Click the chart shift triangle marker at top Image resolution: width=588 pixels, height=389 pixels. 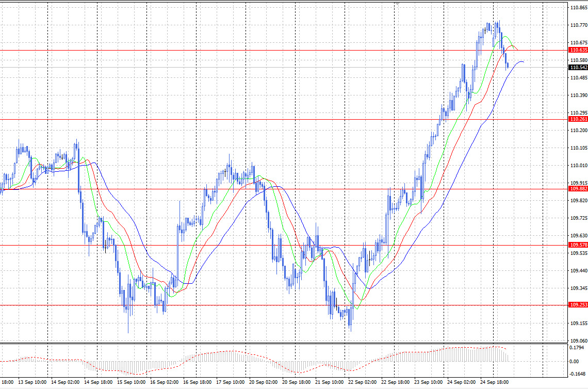(397, 4)
